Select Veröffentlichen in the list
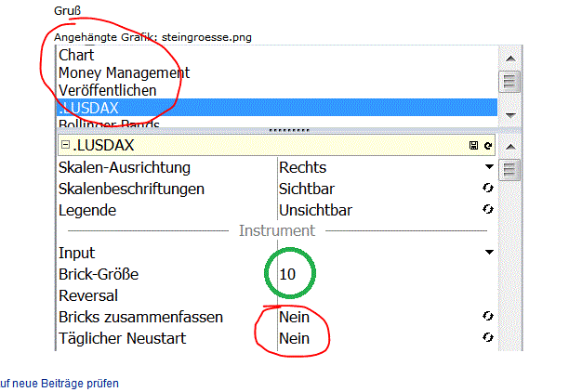Screen dimensions: 582x392 point(107,90)
